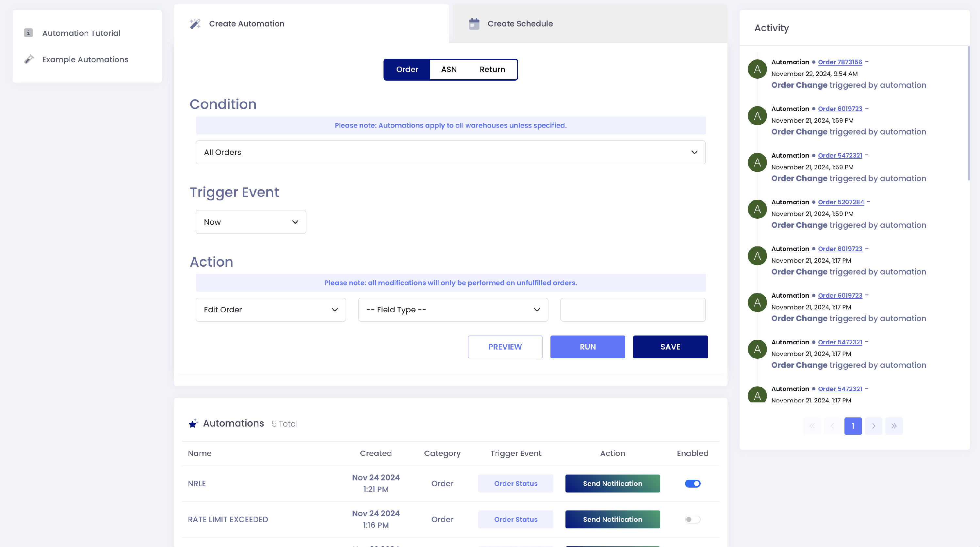Disable the NRLE automation toggle
The image size is (980, 547).
pyautogui.click(x=693, y=483)
